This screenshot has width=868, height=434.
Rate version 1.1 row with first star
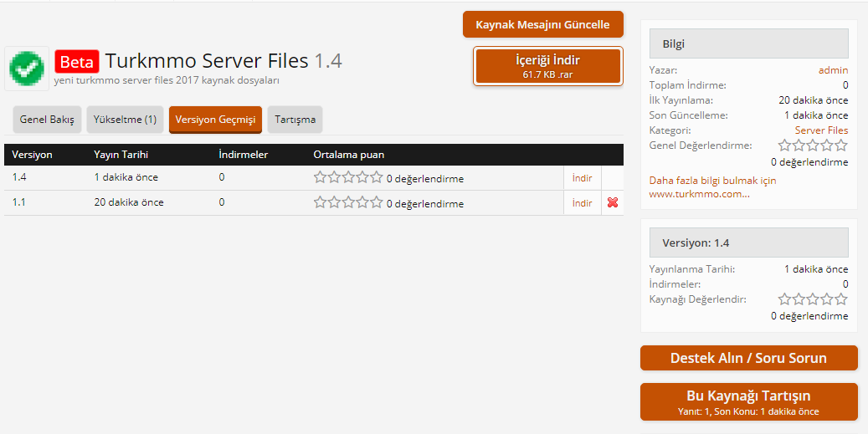click(320, 202)
